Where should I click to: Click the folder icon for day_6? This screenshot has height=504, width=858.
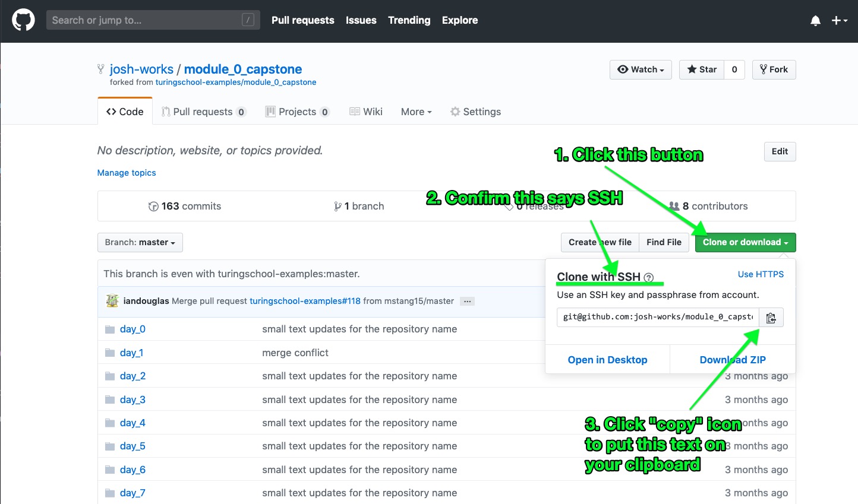click(110, 470)
